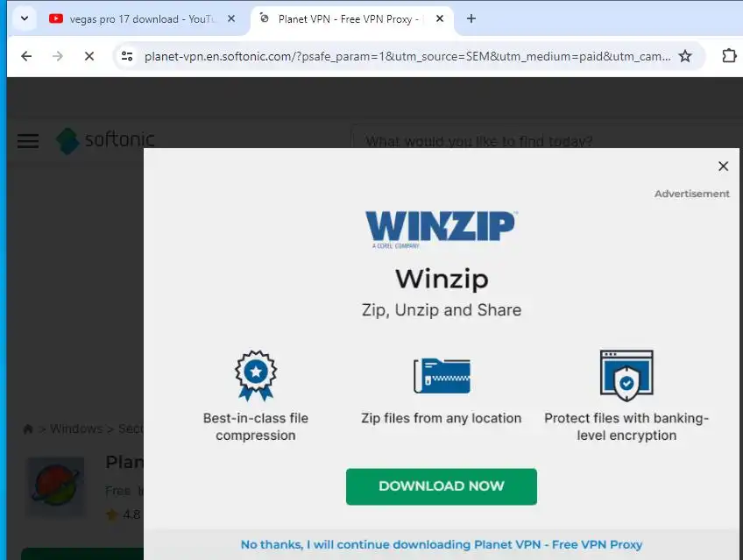Screen dimensions: 743x560
Task: Open the Softonic hamburger menu
Action: [28, 141]
